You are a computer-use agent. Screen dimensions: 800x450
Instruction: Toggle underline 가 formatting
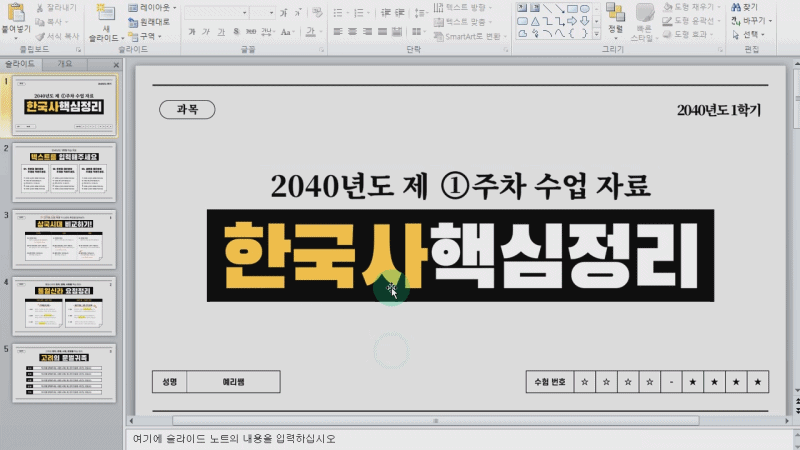click(x=221, y=32)
